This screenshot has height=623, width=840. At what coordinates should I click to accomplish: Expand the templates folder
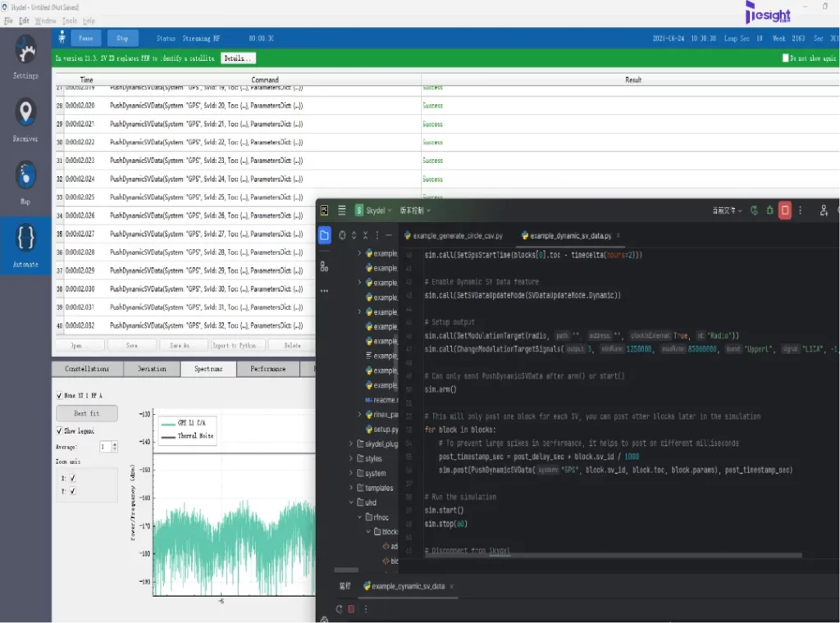[x=351, y=488]
